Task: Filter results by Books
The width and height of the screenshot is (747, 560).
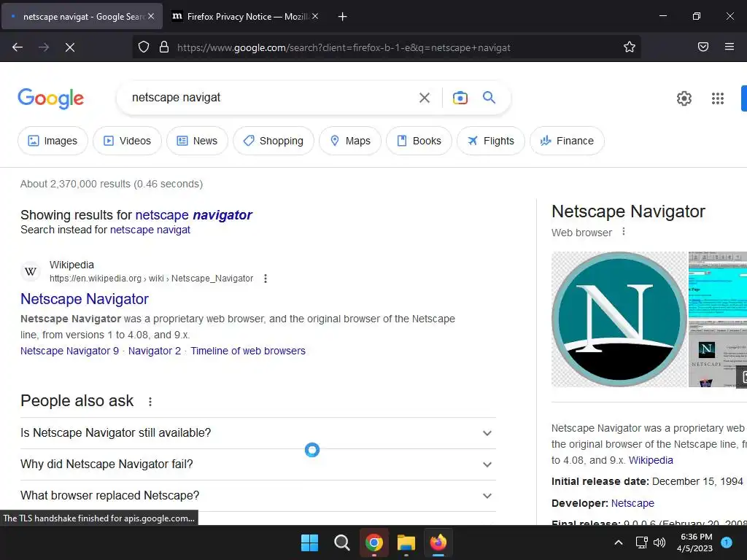Action: (x=419, y=141)
